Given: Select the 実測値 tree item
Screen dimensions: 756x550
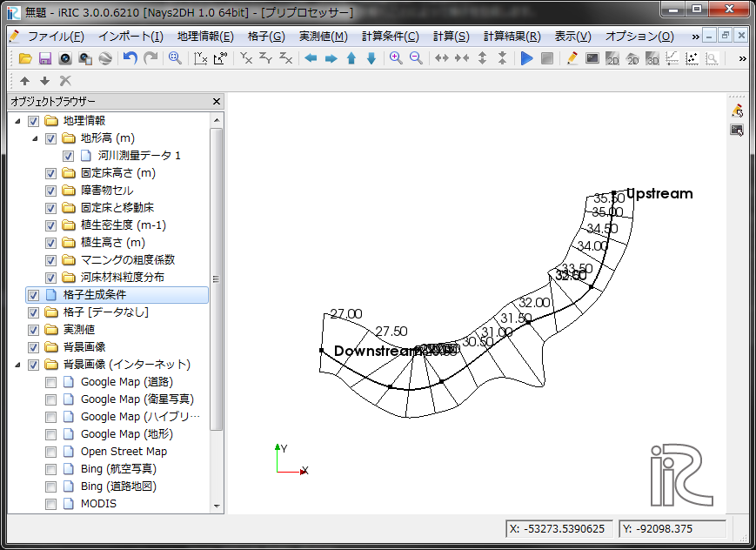Looking at the screenshot, I should [x=79, y=330].
